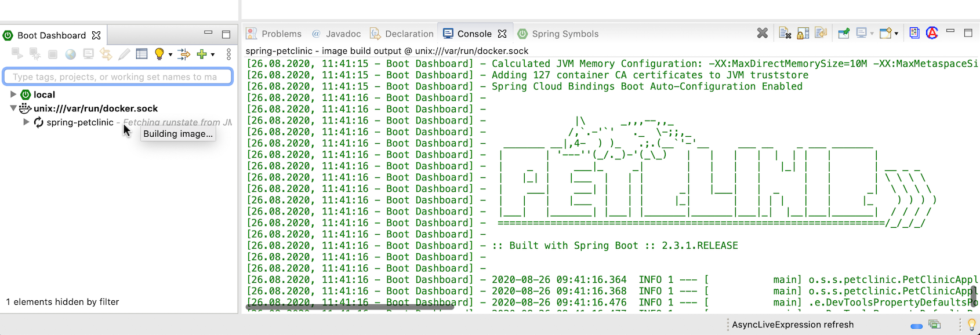Image resolution: width=980 pixels, height=335 pixels.
Task: Open the Properties view table icon
Action: click(x=141, y=54)
